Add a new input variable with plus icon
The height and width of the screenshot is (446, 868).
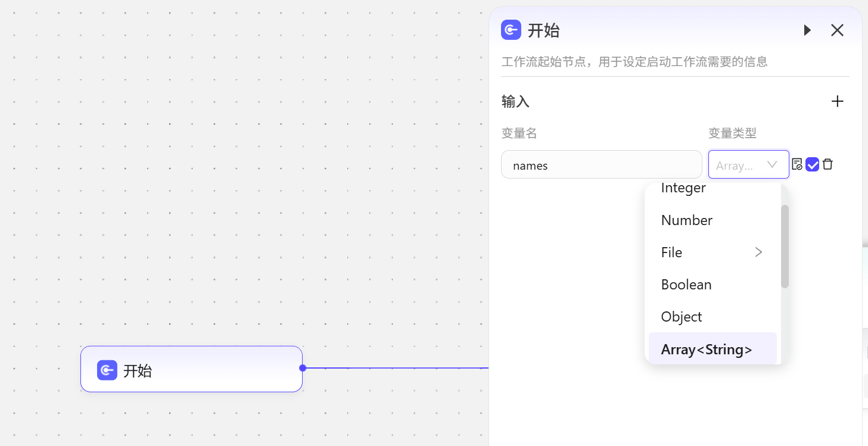(837, 101)
